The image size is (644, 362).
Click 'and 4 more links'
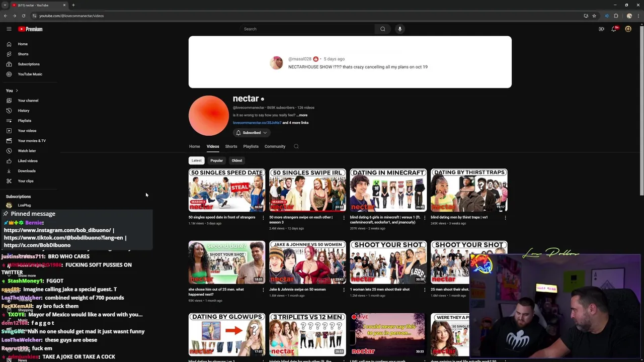point(295,123)
